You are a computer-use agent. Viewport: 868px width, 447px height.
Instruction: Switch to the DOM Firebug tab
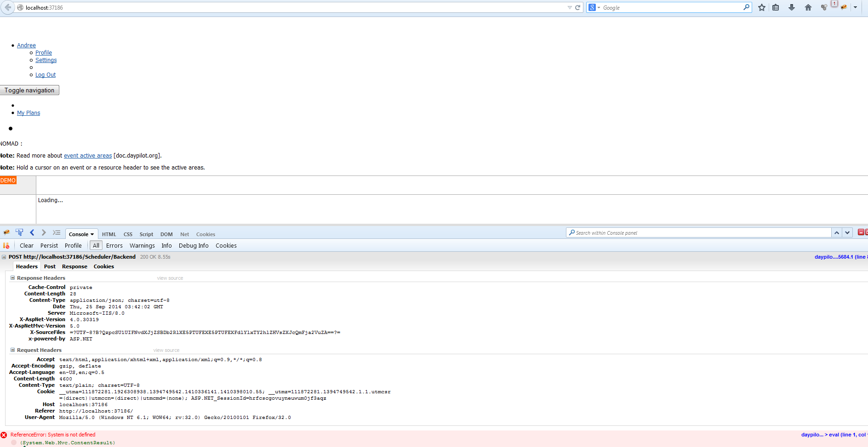[166, 234]
